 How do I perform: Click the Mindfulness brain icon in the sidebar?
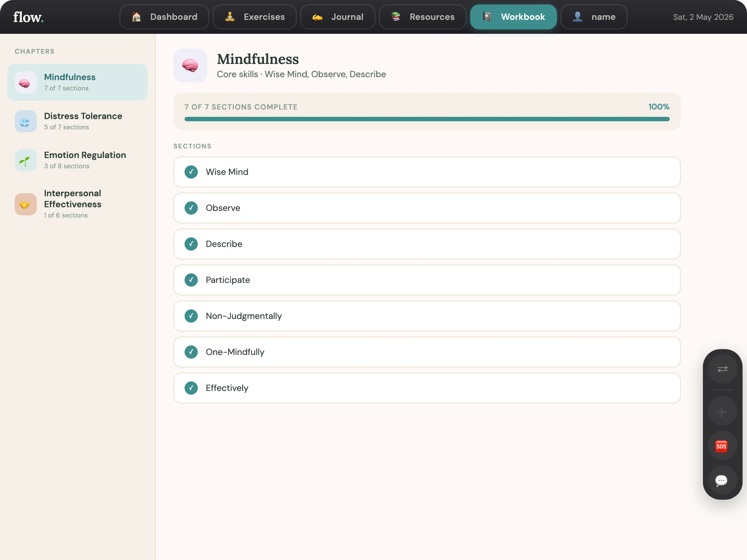coord(26,82)
